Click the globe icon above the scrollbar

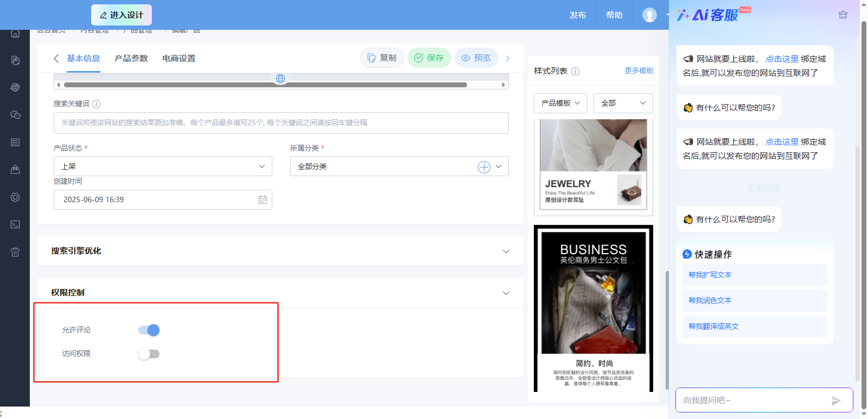coord(280,79)
